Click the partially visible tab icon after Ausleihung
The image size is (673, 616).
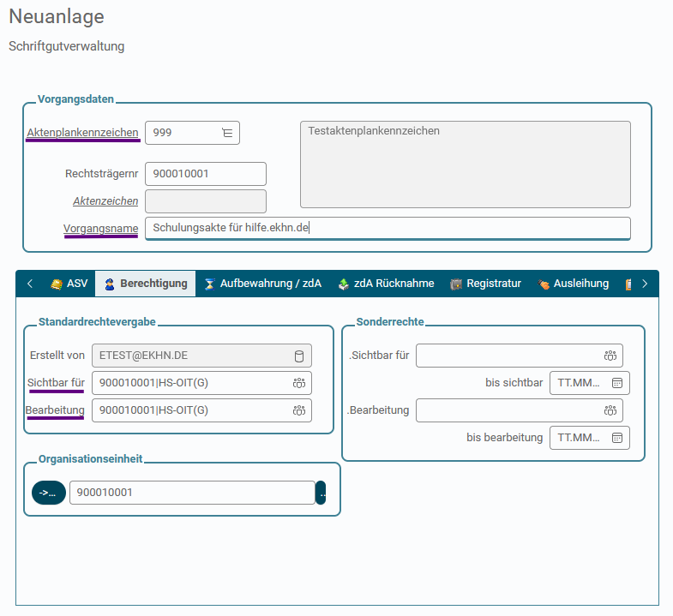(x=628, y=284)
